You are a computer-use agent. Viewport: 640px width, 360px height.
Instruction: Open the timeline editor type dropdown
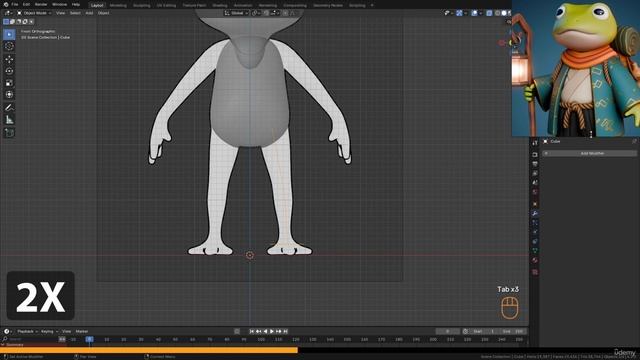pos(7,331)
